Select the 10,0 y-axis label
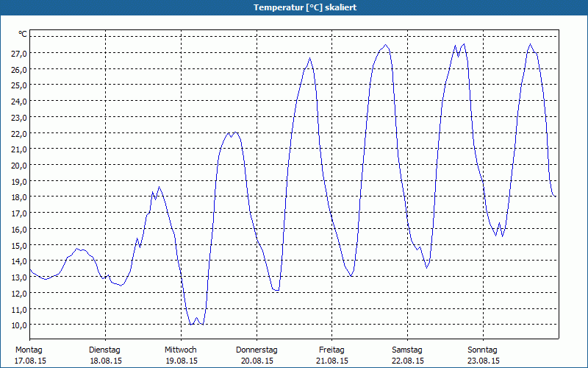The width and height of the screenshot is (588, 368). coord(19,325)
